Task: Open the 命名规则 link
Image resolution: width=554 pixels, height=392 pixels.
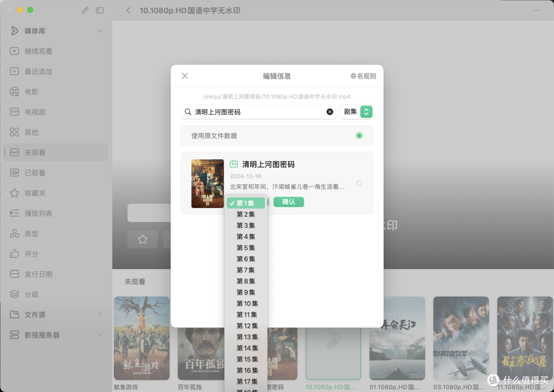Action: [363, 76]
